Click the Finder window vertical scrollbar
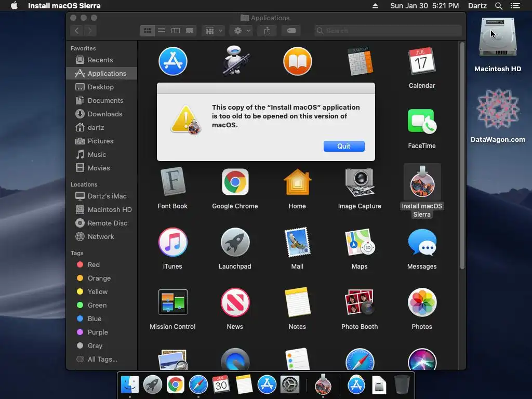The height and width of the screenshot is (399, 532). [x=462, y=156]
